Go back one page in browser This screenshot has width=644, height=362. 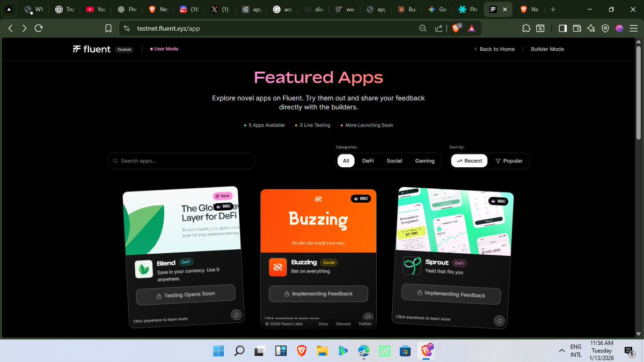tap(11, 28)
